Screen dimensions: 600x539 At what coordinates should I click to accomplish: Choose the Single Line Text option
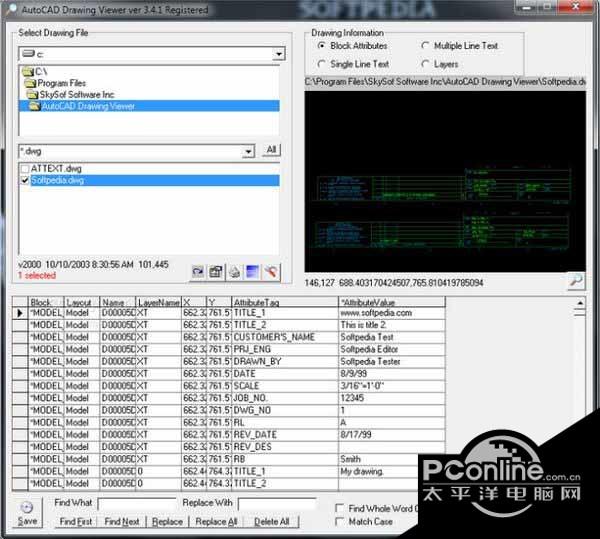pos(322,64)
